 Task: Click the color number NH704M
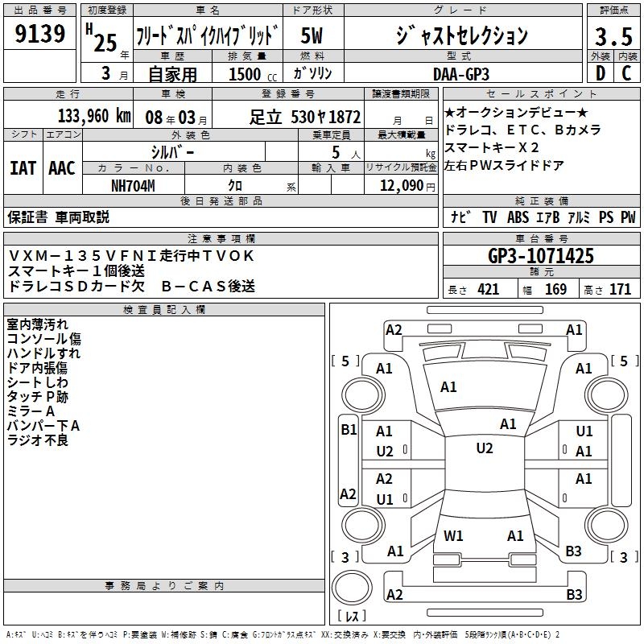point(133,186)
